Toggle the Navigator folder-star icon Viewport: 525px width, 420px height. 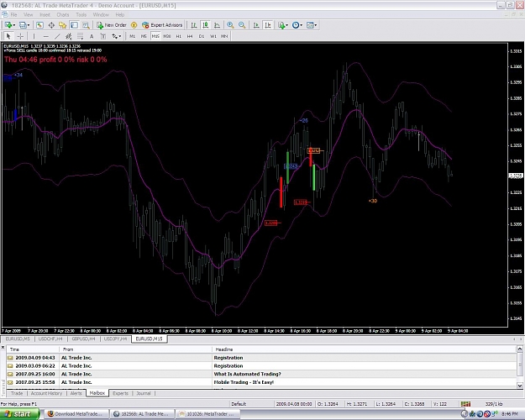[63, 25]
